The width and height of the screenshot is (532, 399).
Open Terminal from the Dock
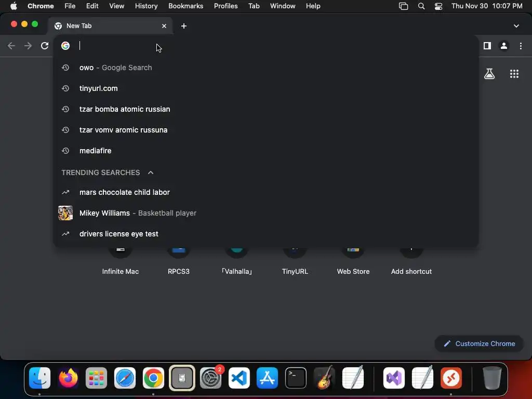coord(296,378)
